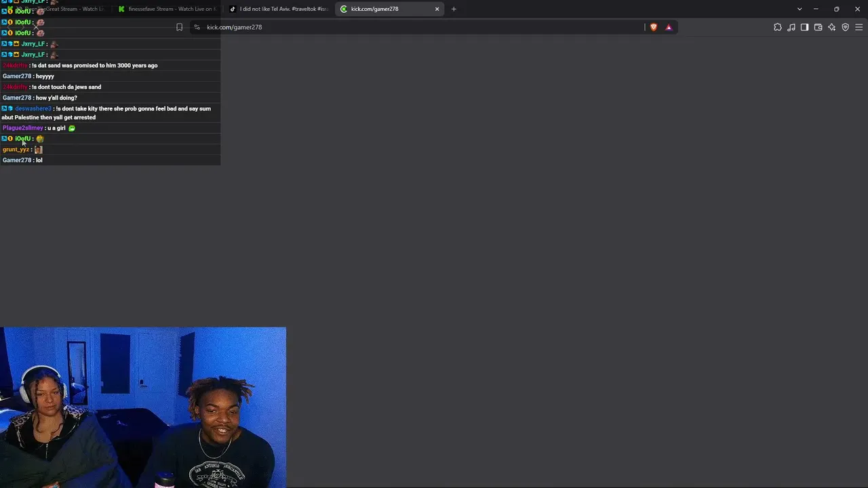This screenshot has height=488, width=868.
Task: Click Gamer278 username on the 'heyyyy' message
Action: click(17, 77)
